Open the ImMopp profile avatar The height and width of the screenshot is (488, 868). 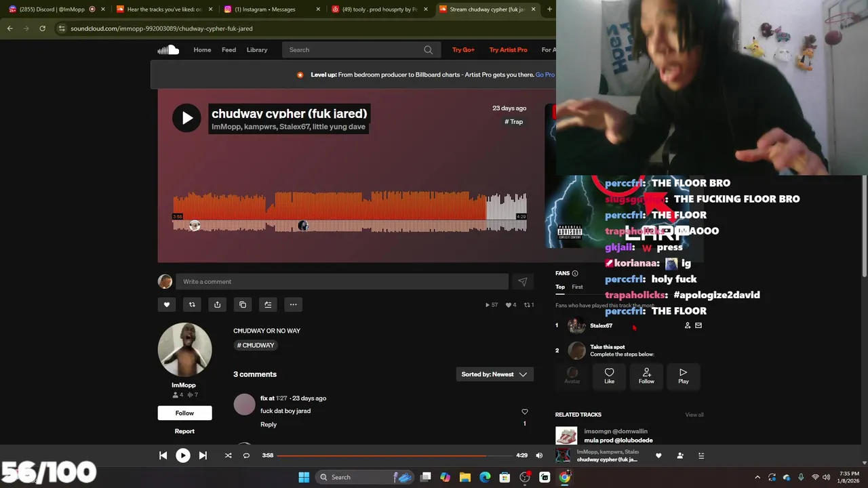coord(184,350)
